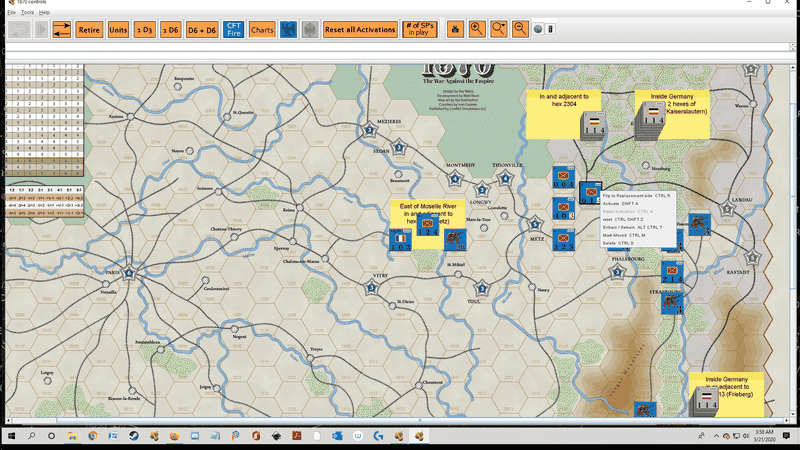800x450 pixels.
Task: Click the Paris city hex marker
Action: [x=129, y=272]
